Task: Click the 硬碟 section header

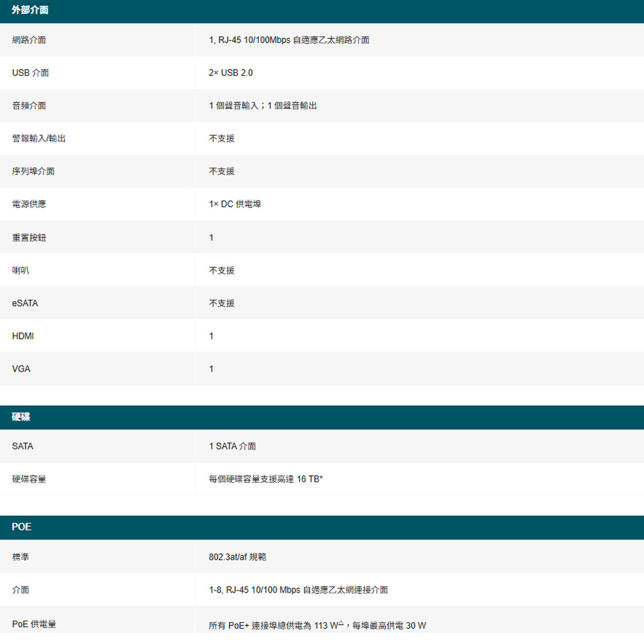Action: pyautogui.click(x=21, y=417)
